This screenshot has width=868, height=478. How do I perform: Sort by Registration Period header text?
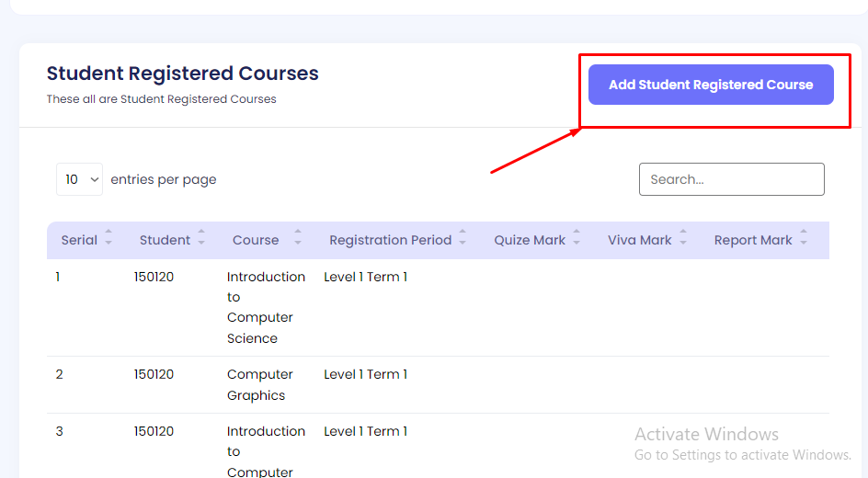[x=390, y=240]
